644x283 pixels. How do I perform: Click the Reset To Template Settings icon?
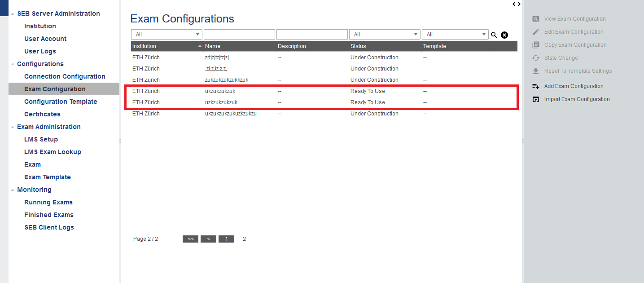(x=535, y=71)
